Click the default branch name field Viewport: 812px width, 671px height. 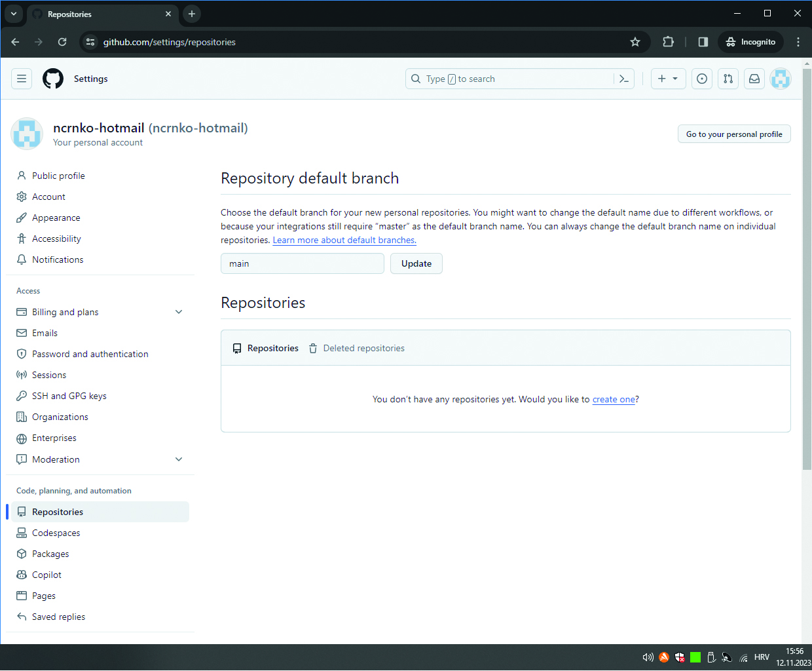pos(302,263)
